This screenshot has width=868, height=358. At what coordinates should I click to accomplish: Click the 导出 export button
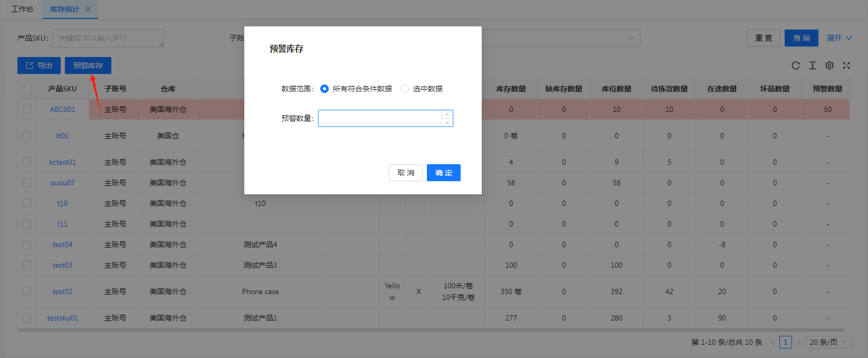click(x=39, y=65)
